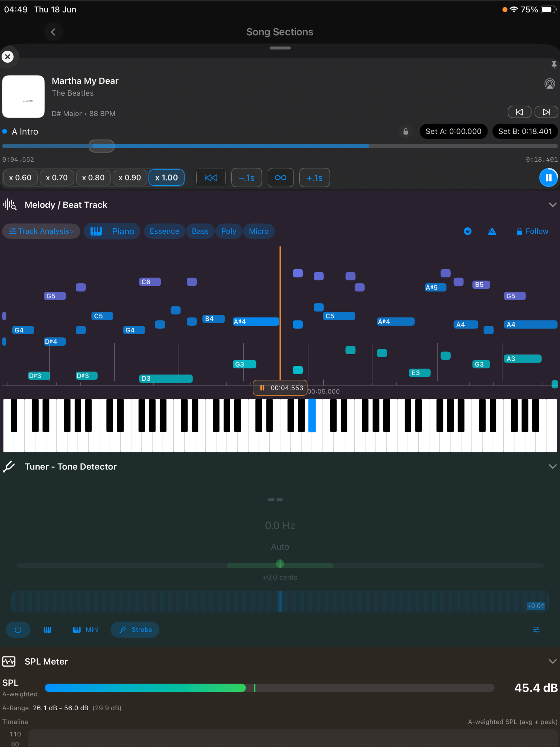
Task: Click the battery status bar icon
Action: coord(549,10)
